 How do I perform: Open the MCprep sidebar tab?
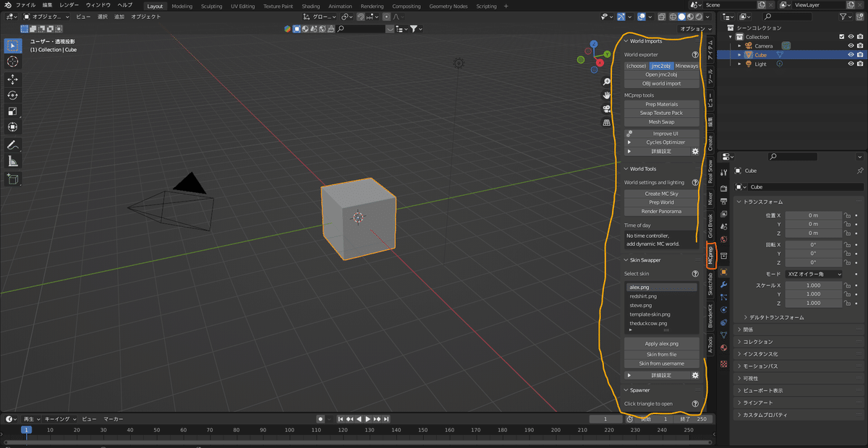[x=710, y=254]
